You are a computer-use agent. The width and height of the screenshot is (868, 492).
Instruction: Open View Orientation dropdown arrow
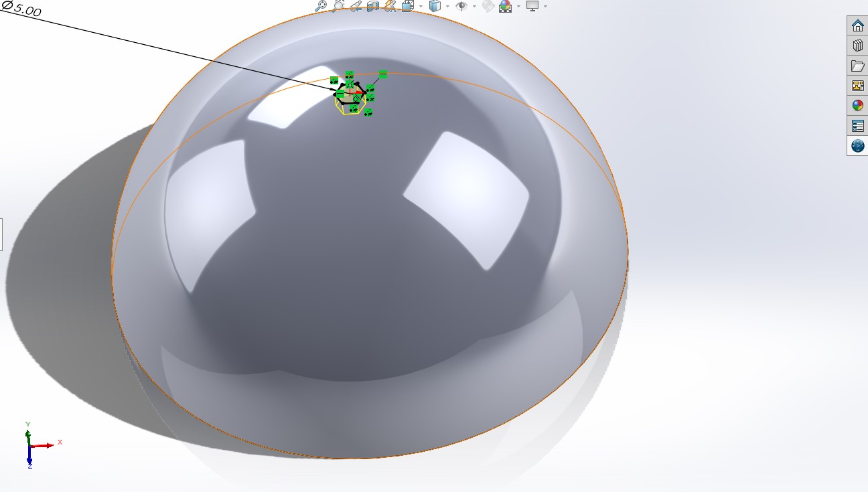click(421, 6)
